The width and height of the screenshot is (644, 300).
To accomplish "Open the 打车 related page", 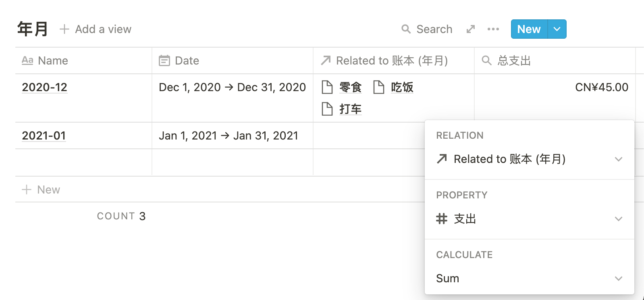I will (350, 109).
